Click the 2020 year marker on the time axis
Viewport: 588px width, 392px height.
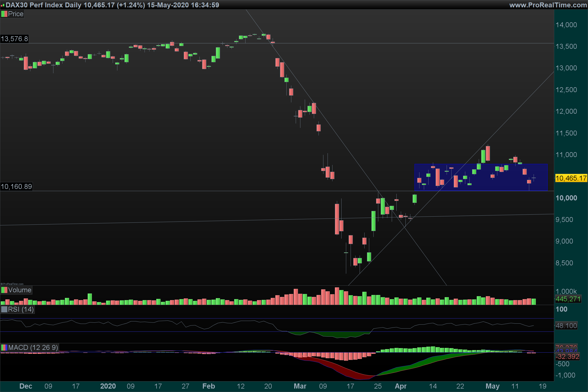coord(108,386)
